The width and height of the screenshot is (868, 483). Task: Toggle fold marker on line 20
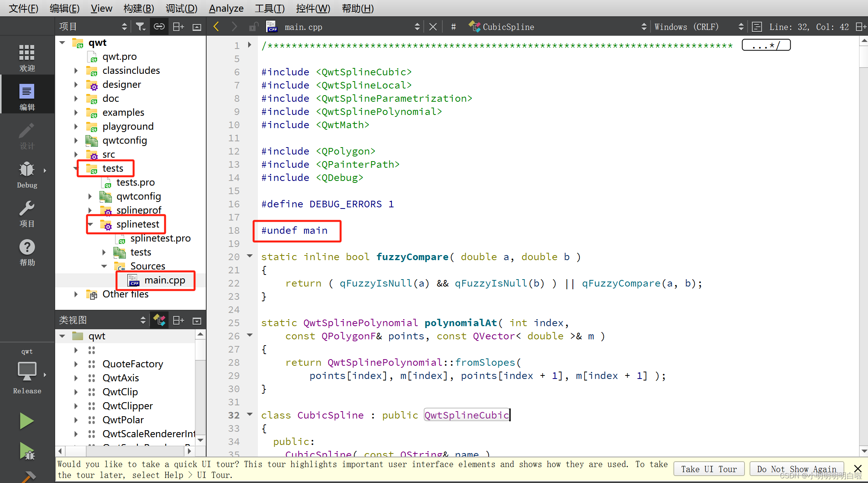click(x=250, y=256)
